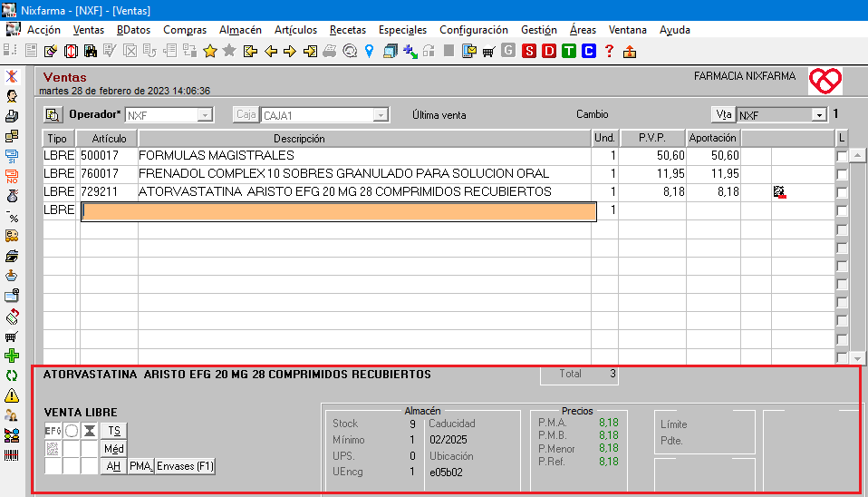Click the PMA button

click(140, 466)
